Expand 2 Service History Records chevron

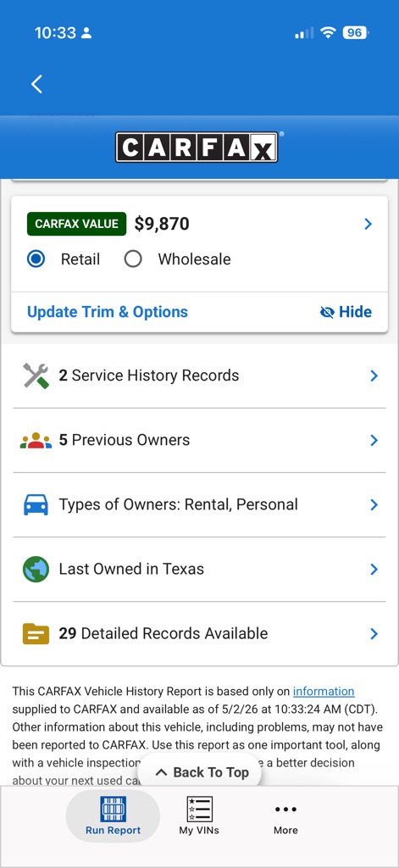(374, 376)
